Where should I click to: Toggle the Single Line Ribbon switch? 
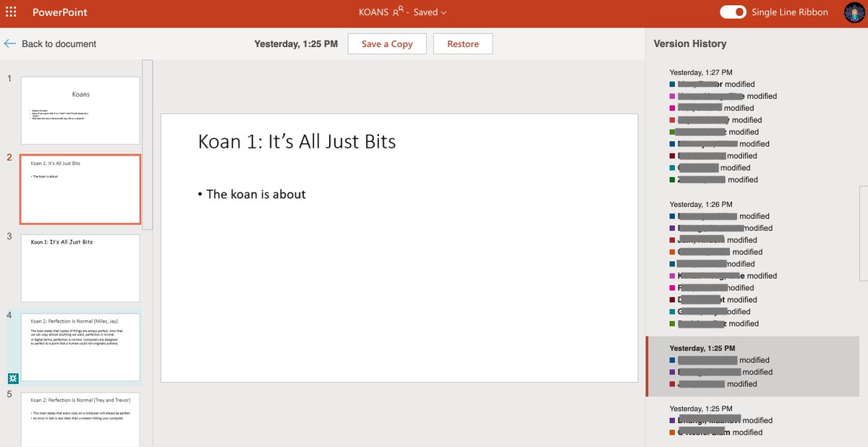733,12
